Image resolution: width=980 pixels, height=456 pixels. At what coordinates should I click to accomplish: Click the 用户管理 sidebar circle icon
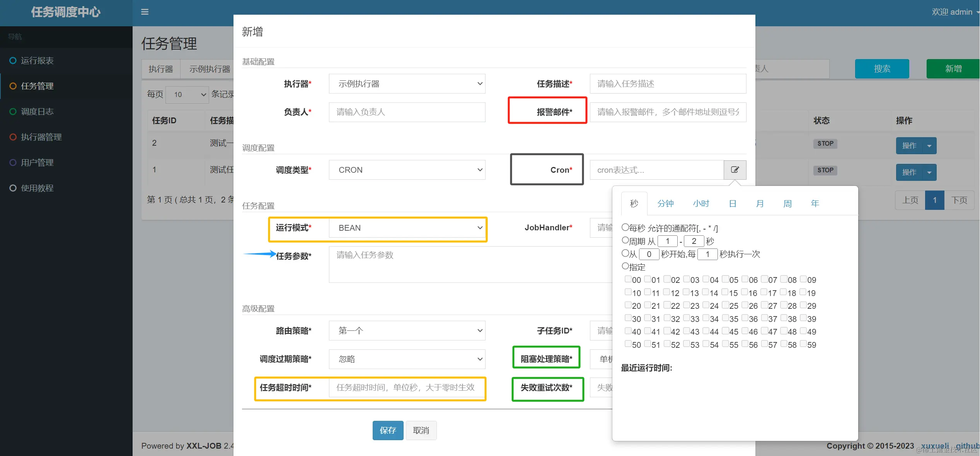pos(13,163)
